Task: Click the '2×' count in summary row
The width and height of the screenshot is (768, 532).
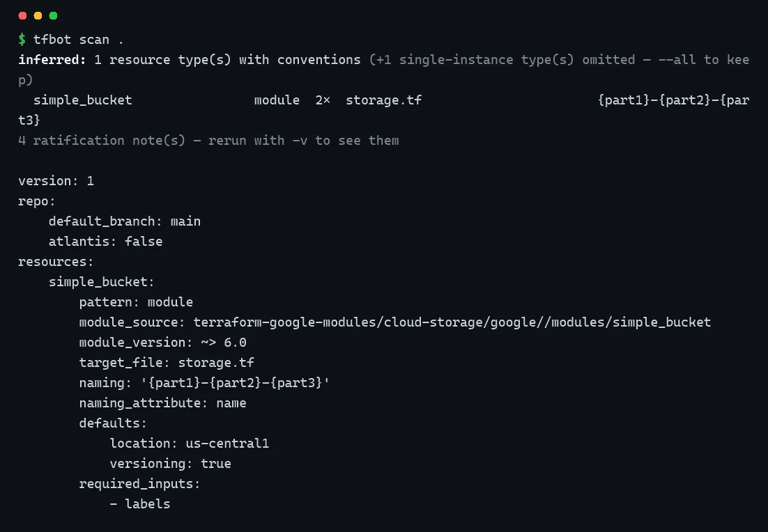Action: click(x=323, y=100)
